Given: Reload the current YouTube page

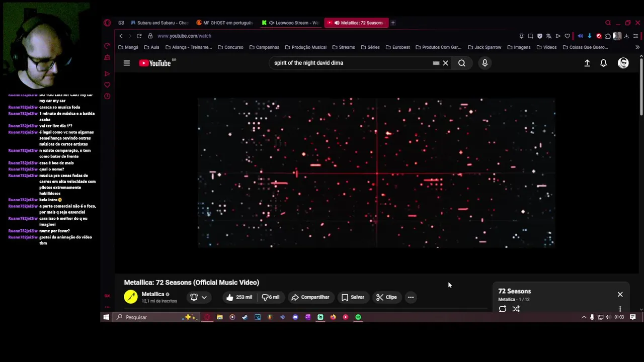Looking at the screenshot, I should tap(139, 36).
